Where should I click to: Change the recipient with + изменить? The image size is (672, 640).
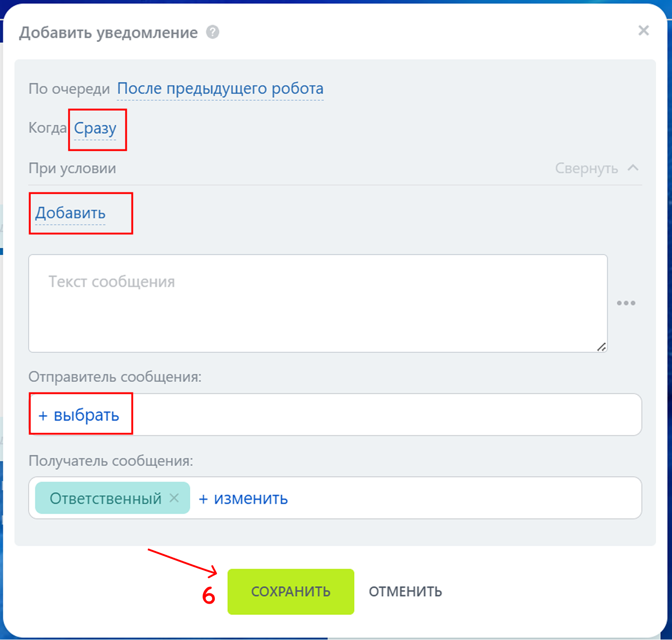click(x=243, y=498)
